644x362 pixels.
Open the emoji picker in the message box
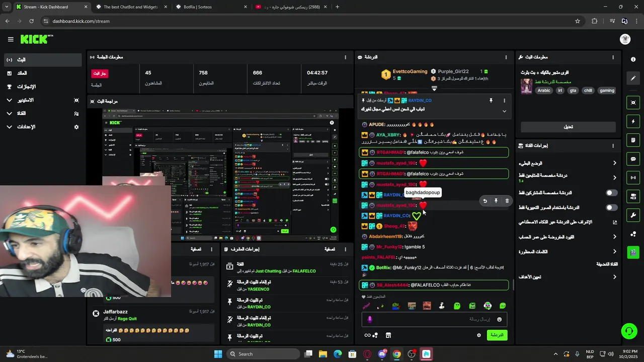point(499,319)
